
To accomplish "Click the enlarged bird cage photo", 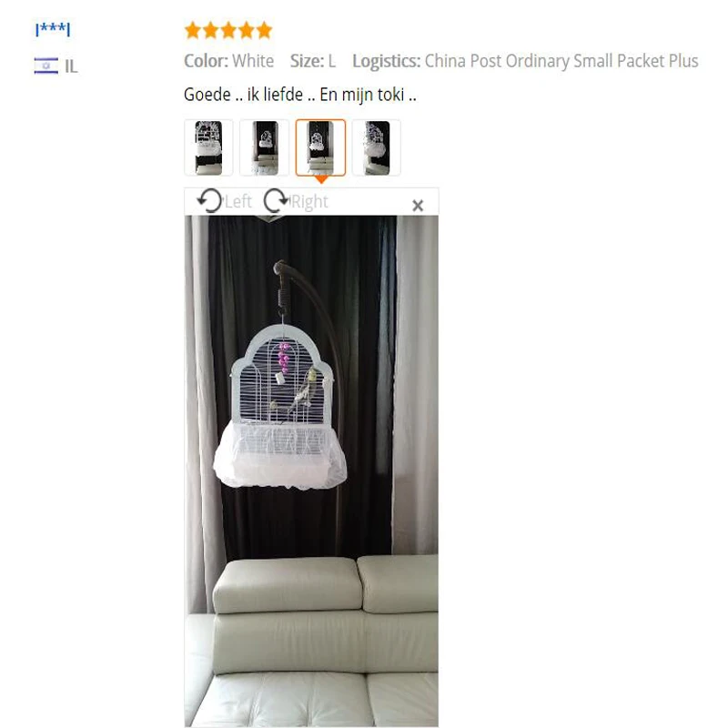I will 311,470.
